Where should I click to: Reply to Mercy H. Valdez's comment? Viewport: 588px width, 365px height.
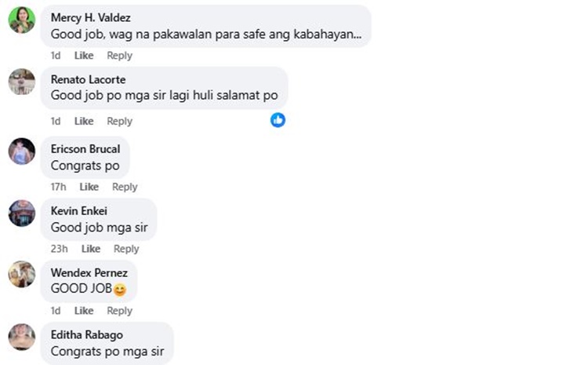pos(120,56)
